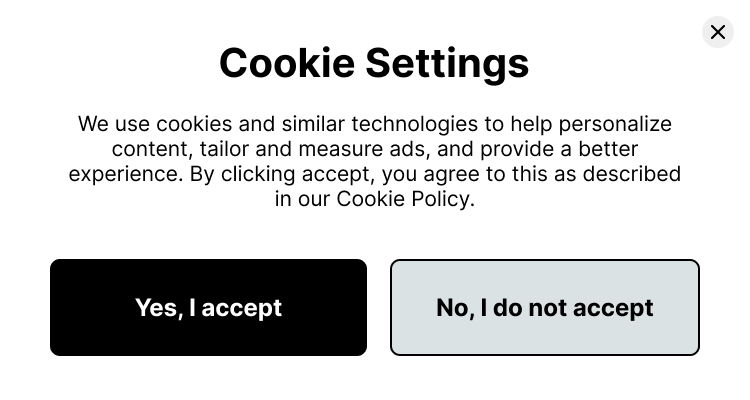This screenshot has height=400, width=750.
Task: Refuse consent with 'No, I do not accept'
Action: 544,308
